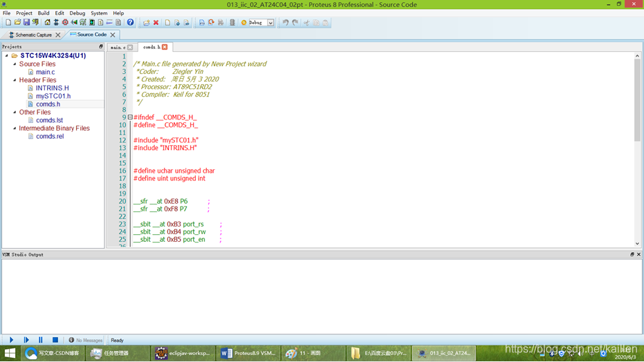Click the Project Notes toolbar icon
This screenshot has width=644, height=362.
coord(118,23)
